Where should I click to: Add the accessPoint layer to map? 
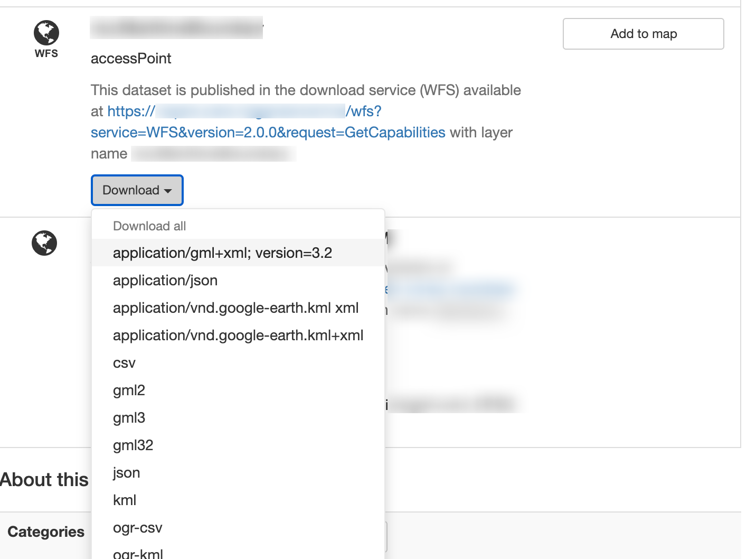click(x=643, y=34)
